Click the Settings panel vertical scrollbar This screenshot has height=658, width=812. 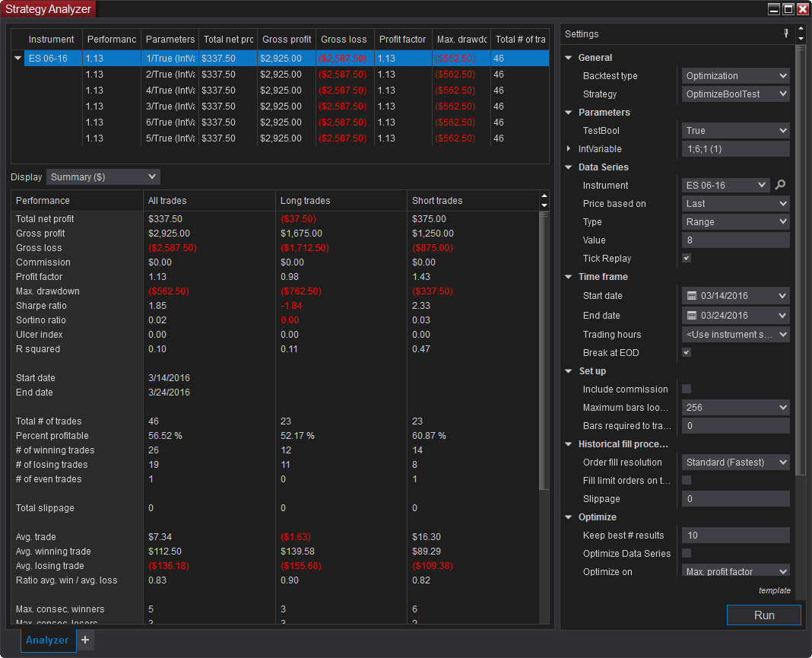tap(800, 259)
